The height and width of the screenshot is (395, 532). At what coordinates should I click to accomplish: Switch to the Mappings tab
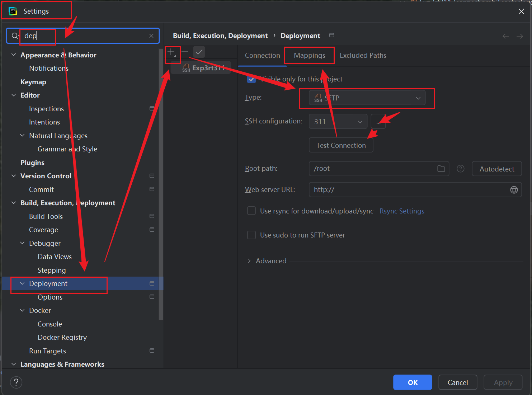pyautogui.click(x=309, y=55)
